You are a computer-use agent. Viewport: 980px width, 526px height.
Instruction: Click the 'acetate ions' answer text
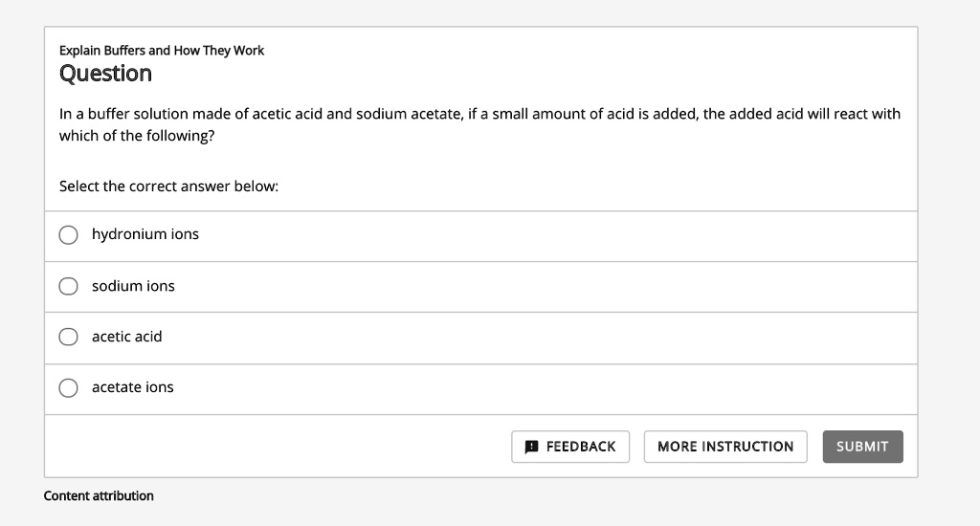tap(132, 387)
